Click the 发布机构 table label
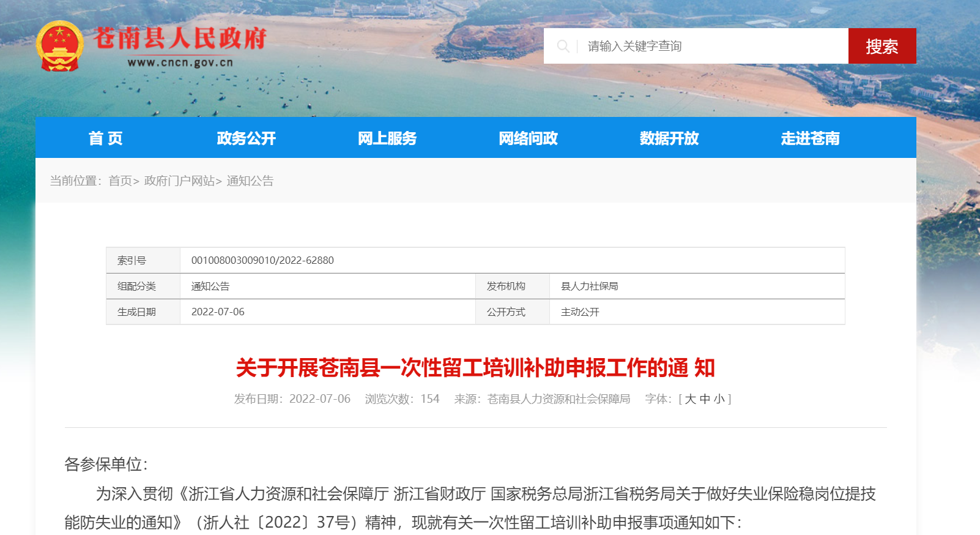Screen dimensions: 980x535 pyautogui.click(x=506, y=286)
